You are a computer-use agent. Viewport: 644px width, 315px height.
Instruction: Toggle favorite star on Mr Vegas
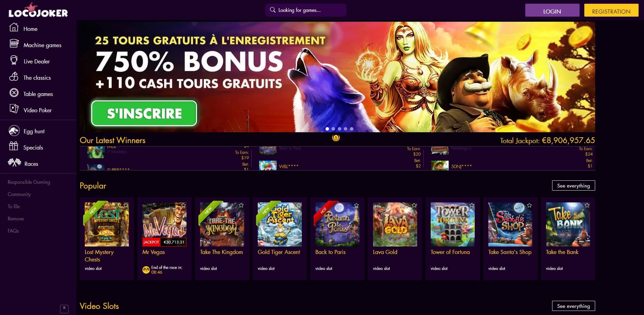pyautogui.click(x=183, y=205)
